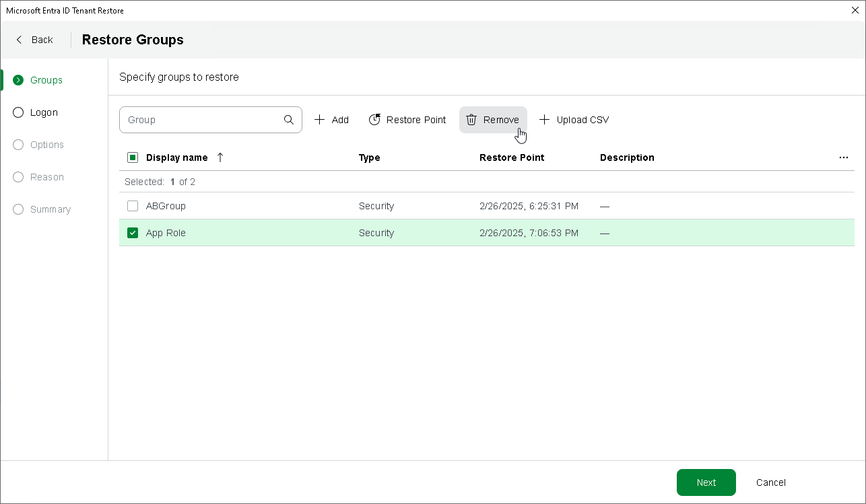Uncheck the App Role checkbox
This screenshot has width=866, height=504.
pos(133,233)
